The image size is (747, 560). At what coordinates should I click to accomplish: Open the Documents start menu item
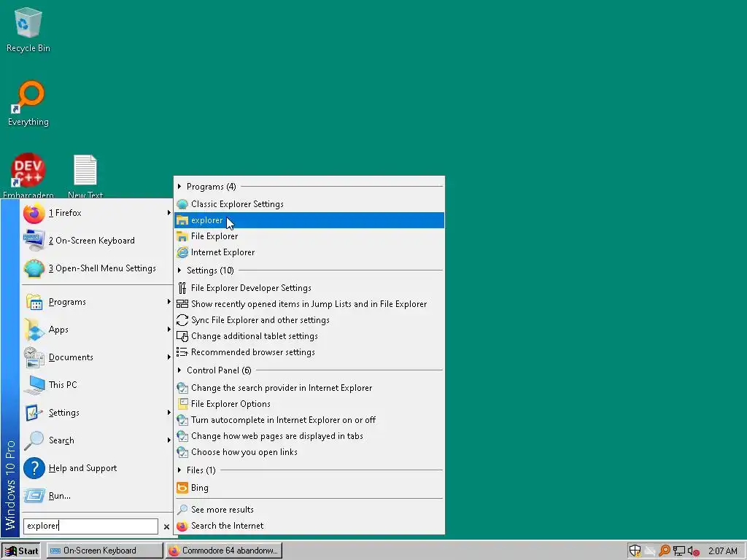(x=97, y=357)
